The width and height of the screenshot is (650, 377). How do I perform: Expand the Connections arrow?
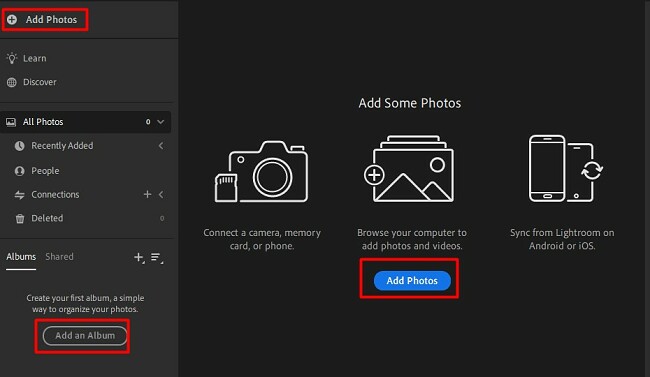pos(161,194)
